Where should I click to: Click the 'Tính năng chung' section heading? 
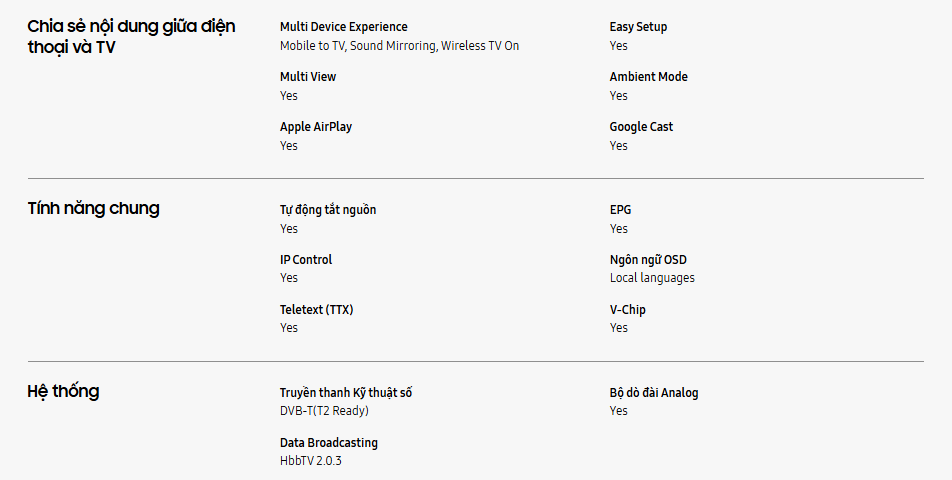pos(93,209)
